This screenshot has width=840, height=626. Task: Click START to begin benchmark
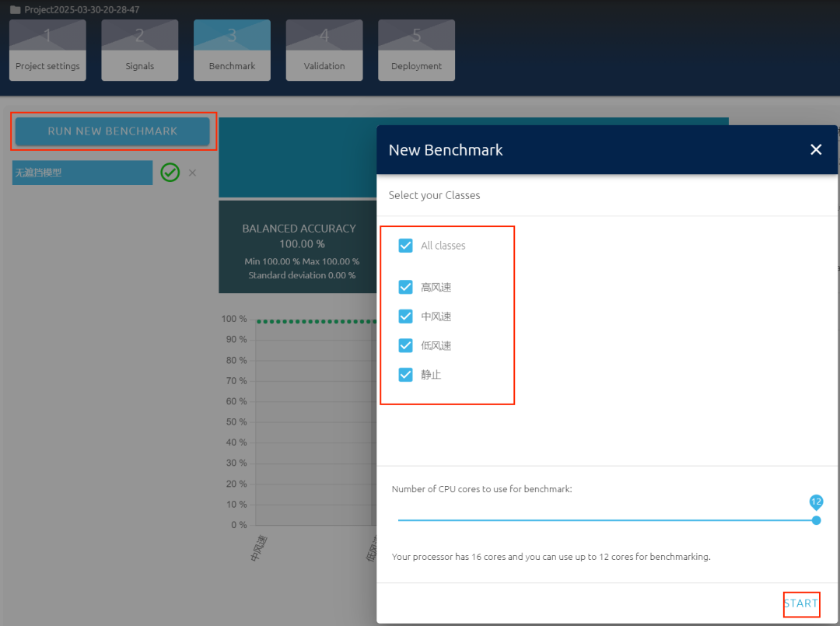coord(800,603)
